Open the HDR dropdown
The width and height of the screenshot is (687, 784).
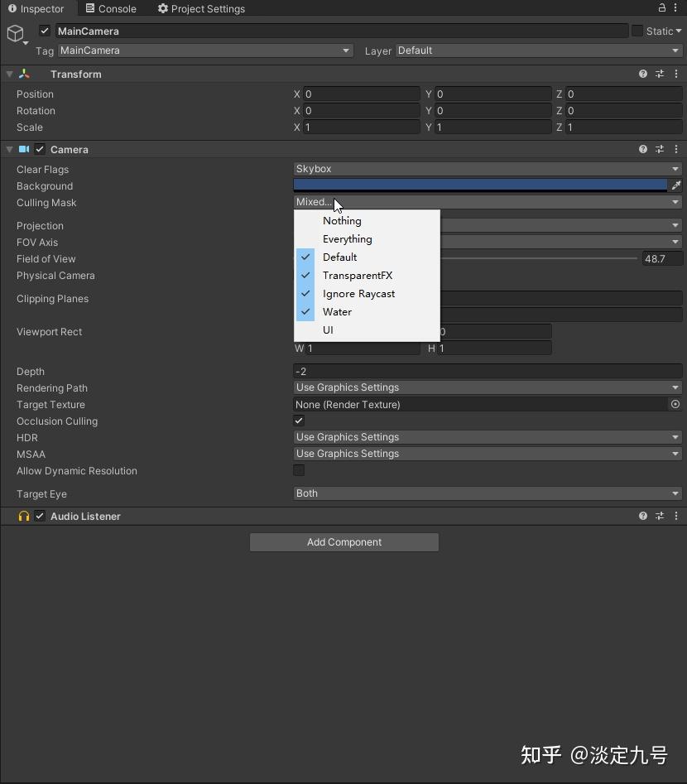point(488,437)
